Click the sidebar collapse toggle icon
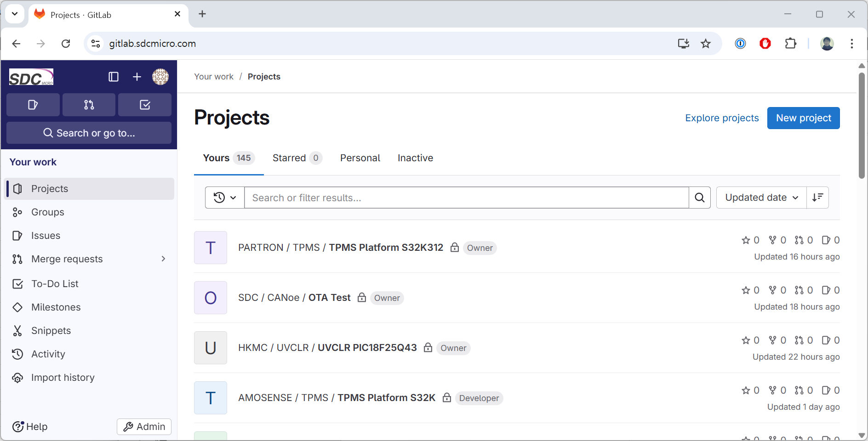The image size is (868, 441). tap(113, 77)
